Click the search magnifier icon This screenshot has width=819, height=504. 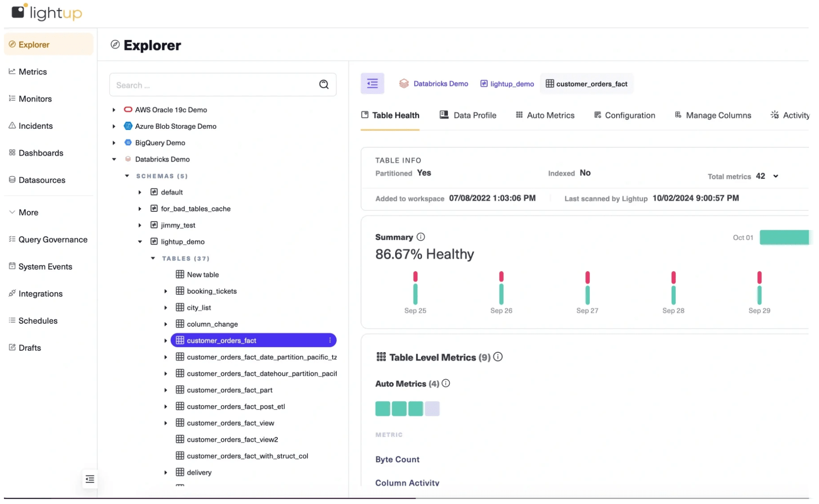pyautogui.click(x=324, y=85)
